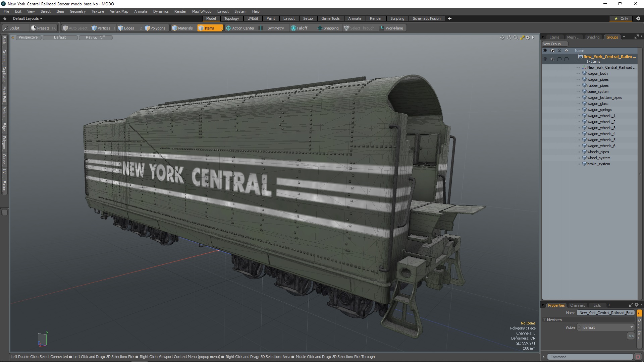Image resolution: width=644 pixels, height=362 pixels.
Task: Open the Visible default dropdown
Action: tap(606, 327)
